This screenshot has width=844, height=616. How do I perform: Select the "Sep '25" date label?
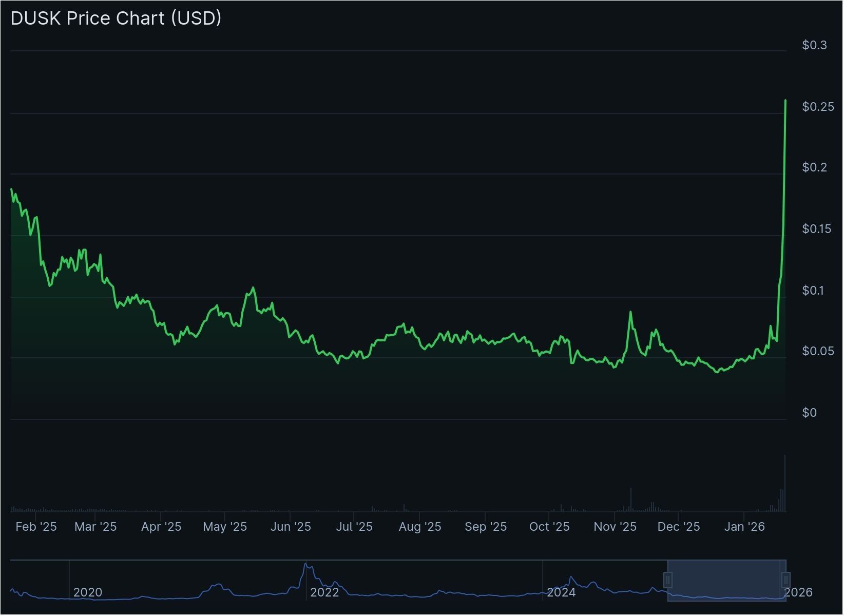(x=486, y=527)
